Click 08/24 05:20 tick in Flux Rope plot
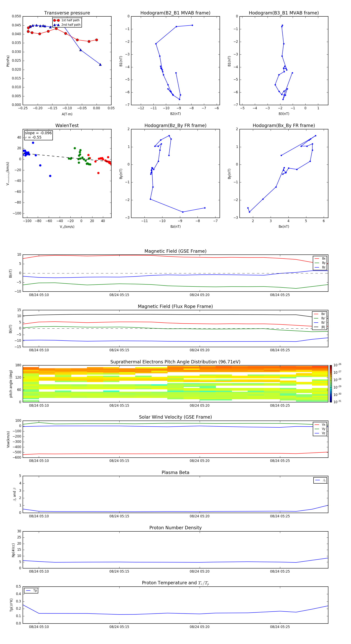 (200, 350)
